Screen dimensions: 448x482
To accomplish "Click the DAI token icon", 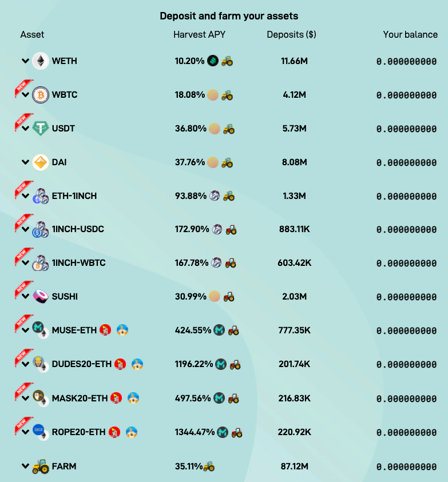I will (41, 162).
